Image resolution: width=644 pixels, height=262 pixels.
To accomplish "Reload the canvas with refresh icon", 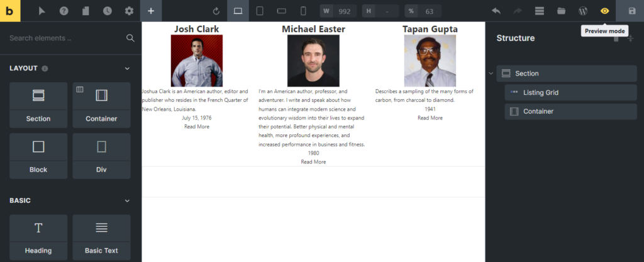I will [216, 11].
